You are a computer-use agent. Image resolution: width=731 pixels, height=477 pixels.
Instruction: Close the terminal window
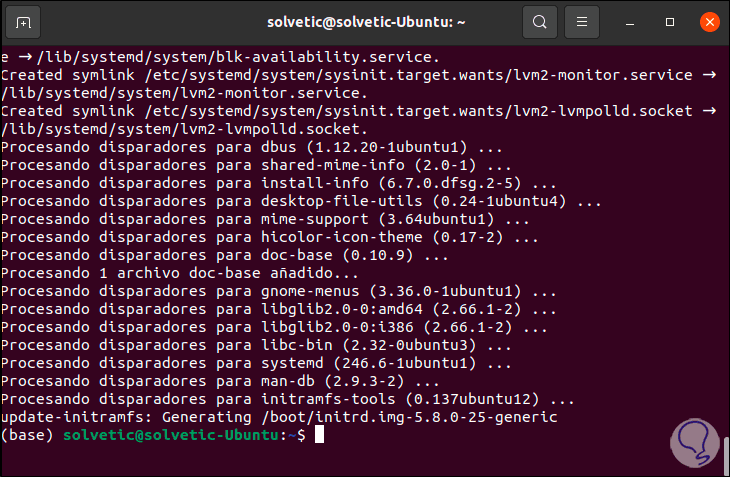point(710,22)
